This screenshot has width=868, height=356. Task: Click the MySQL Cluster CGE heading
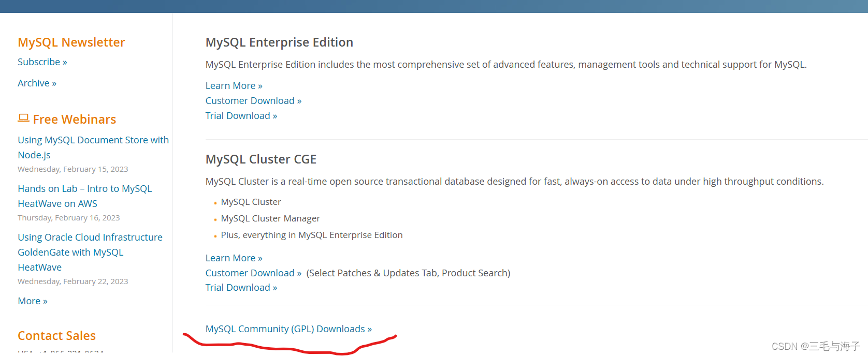coord(261,159)
